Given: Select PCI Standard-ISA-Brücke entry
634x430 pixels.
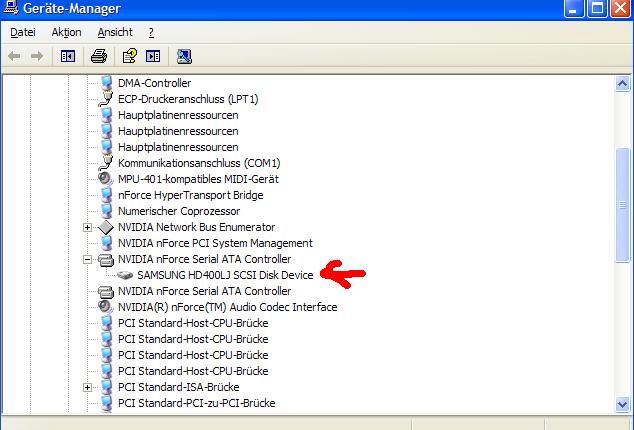Looking at the screenshot, I should click(178, 387).
